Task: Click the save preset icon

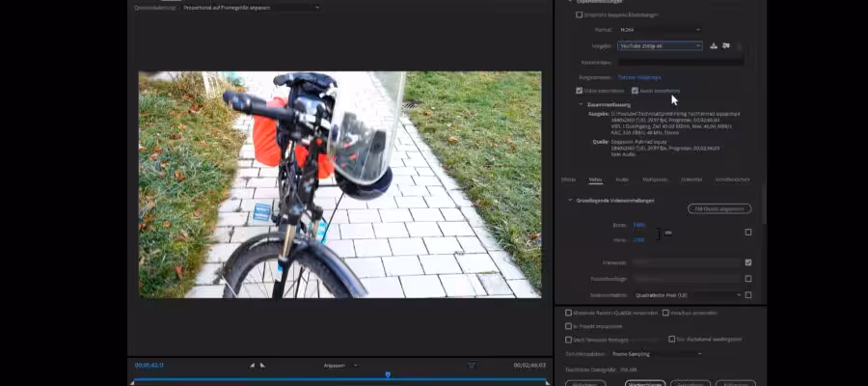Action: pos(714,45)
